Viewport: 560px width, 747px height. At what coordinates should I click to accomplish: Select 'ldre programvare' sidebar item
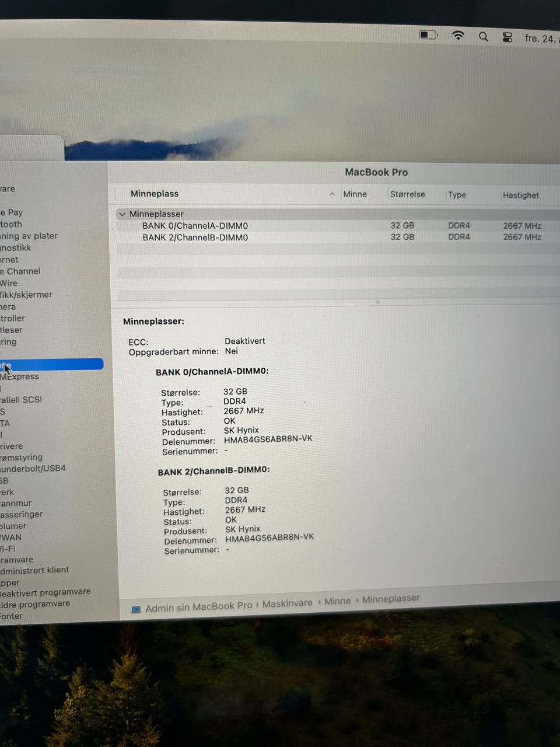(35, 604)
